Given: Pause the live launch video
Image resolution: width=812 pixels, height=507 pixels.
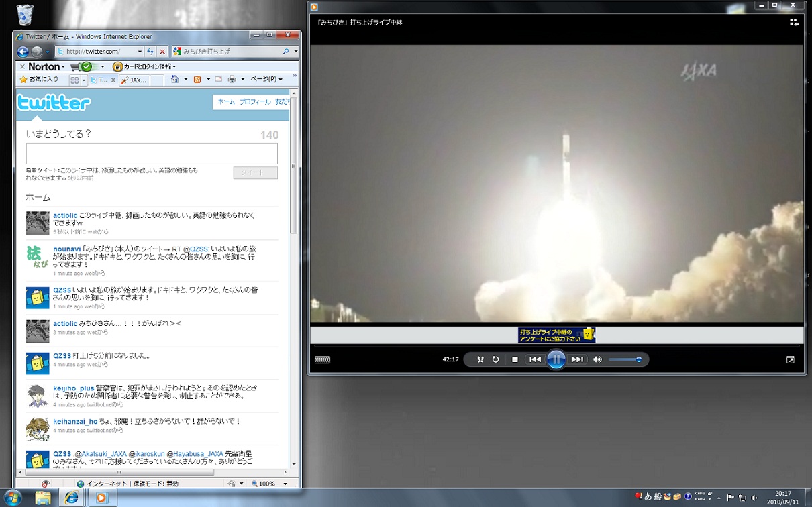Looking at the screenshot, I should [556, 359].
